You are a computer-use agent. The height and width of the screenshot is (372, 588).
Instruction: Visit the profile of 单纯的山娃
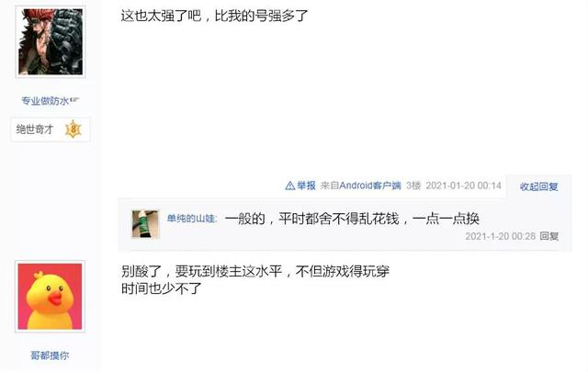191,219
